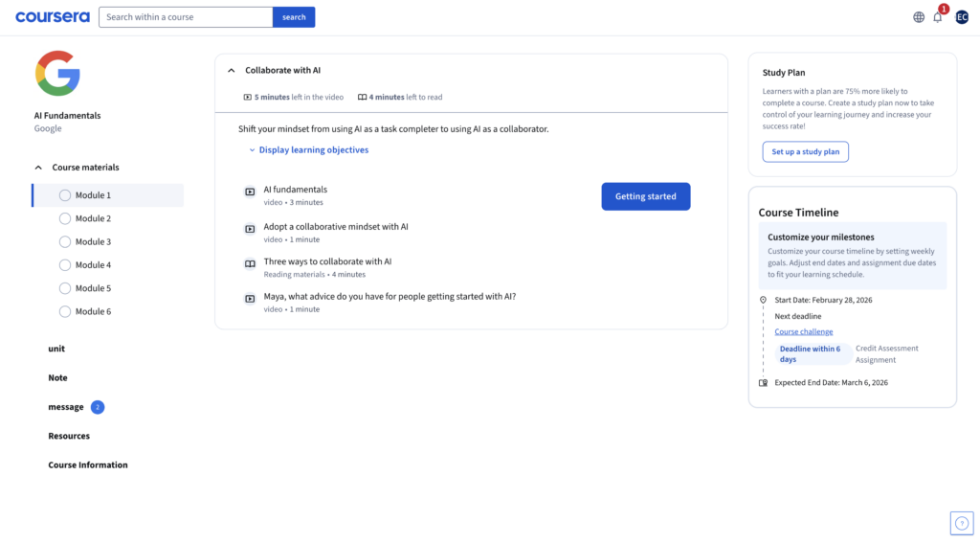
Task: Open the AI fundamentals video title
Action: pyautogui.click(x=295, y=190)
